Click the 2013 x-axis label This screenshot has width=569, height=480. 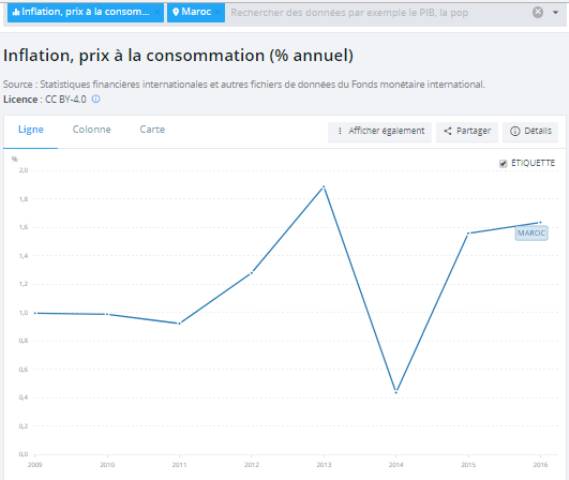tap(324, 464)
